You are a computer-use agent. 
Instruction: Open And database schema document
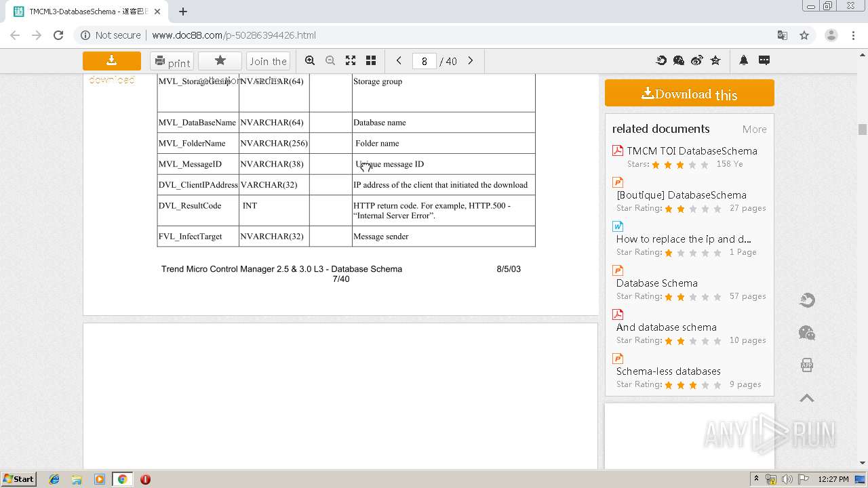pos(667,327)
